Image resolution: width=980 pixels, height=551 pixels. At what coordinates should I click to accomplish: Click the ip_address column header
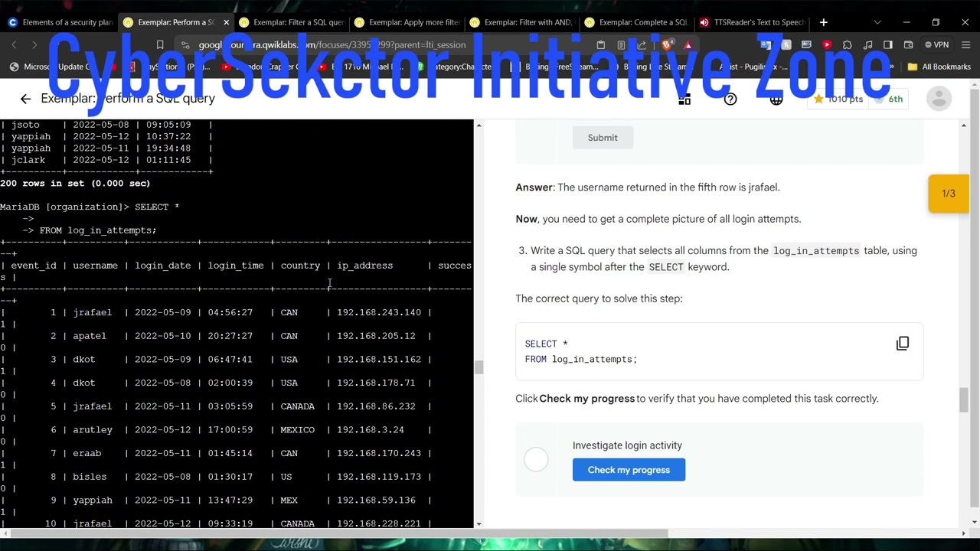coord(365,266)
